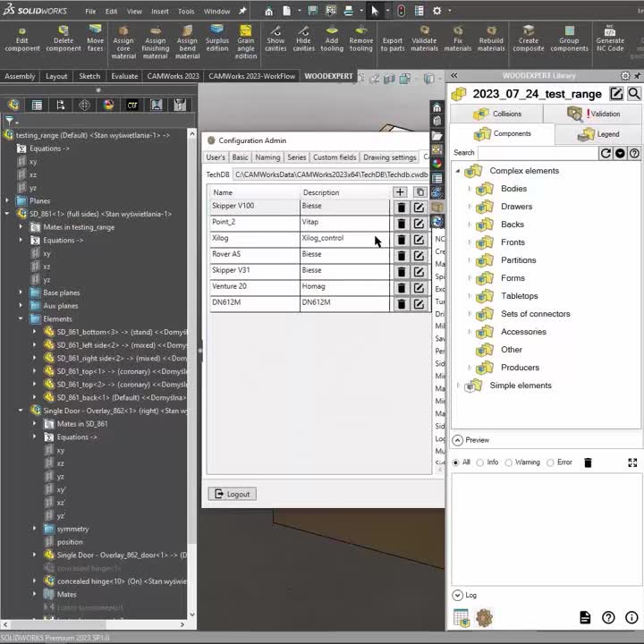Viewport: 644px width, 644px height.
Task: Click Edit component tool
Action: point(22,40)
